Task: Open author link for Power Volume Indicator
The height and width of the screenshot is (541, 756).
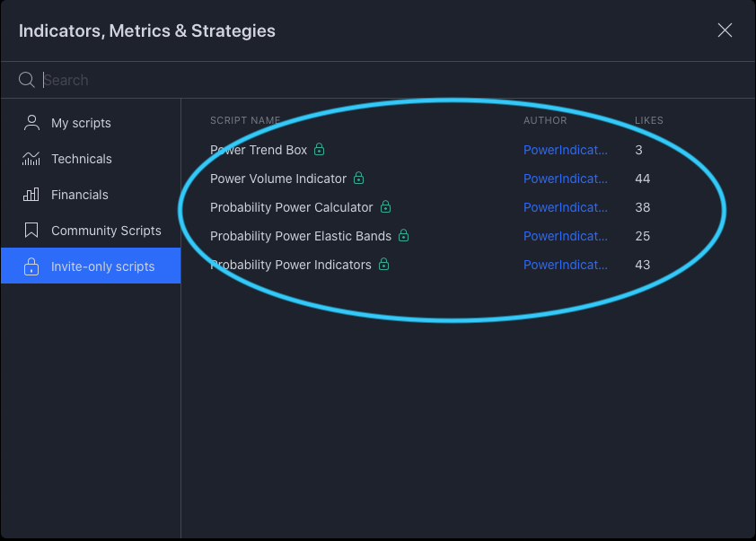Action: point(565,179)
